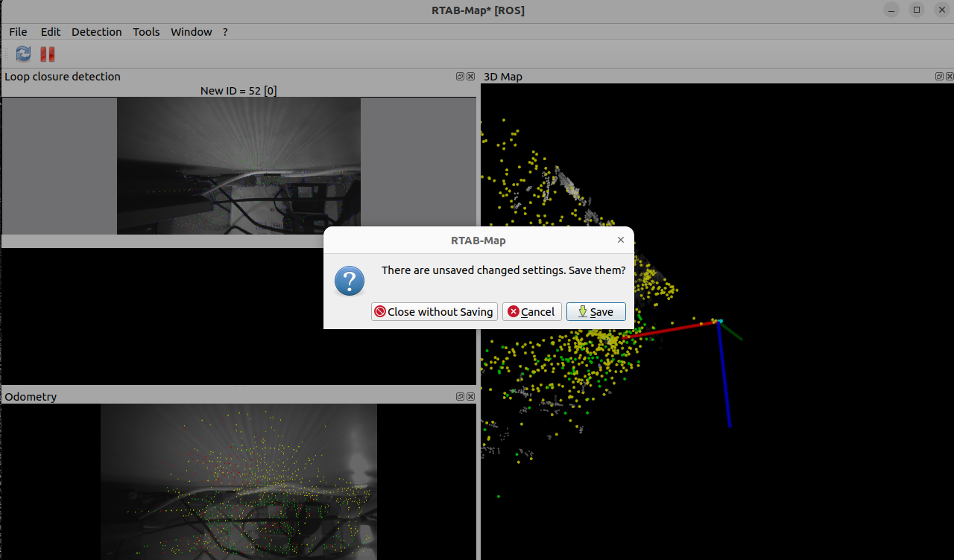Viewport: 954px width, 560px height.
Task: Click the blue axis in the 3D Map
Action: pos(724,375)
